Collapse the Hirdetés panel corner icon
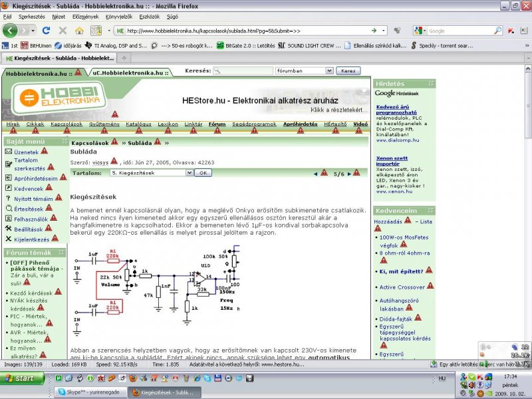 click(431, 84)
